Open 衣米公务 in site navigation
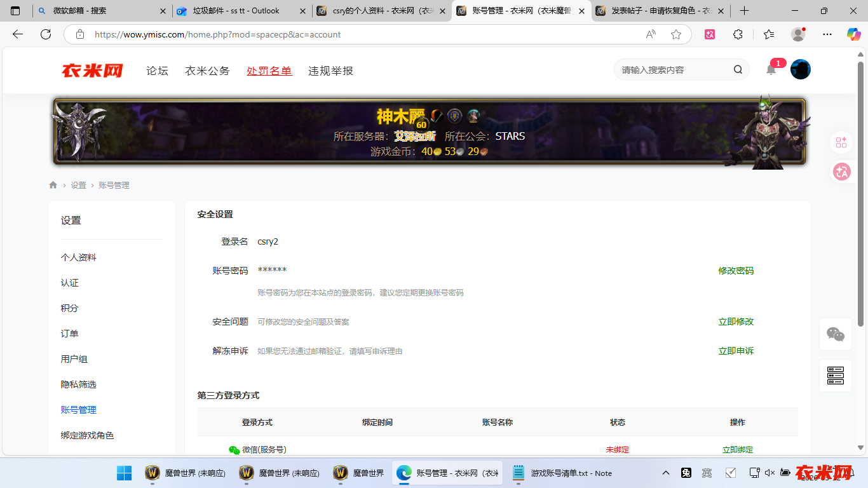Screen dimensions: 868x488 tap(207, 71)
